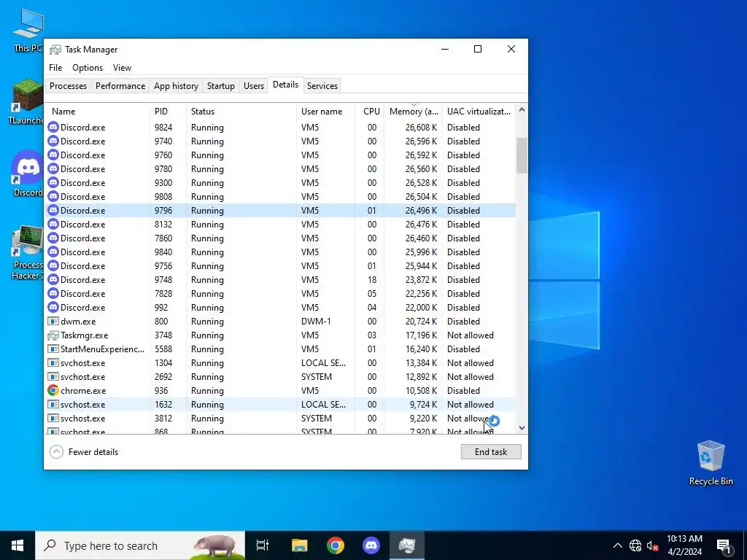Switch to the Services tab
Screen dimensions: 747x560
pos(322,86)
